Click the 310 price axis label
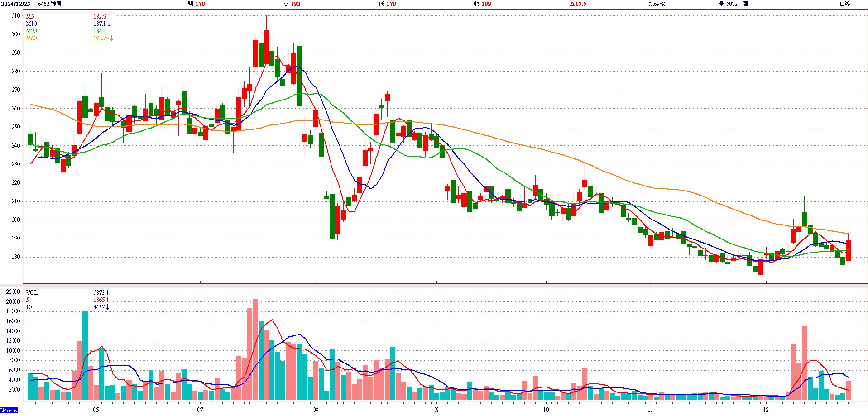 tap(16, 15)
